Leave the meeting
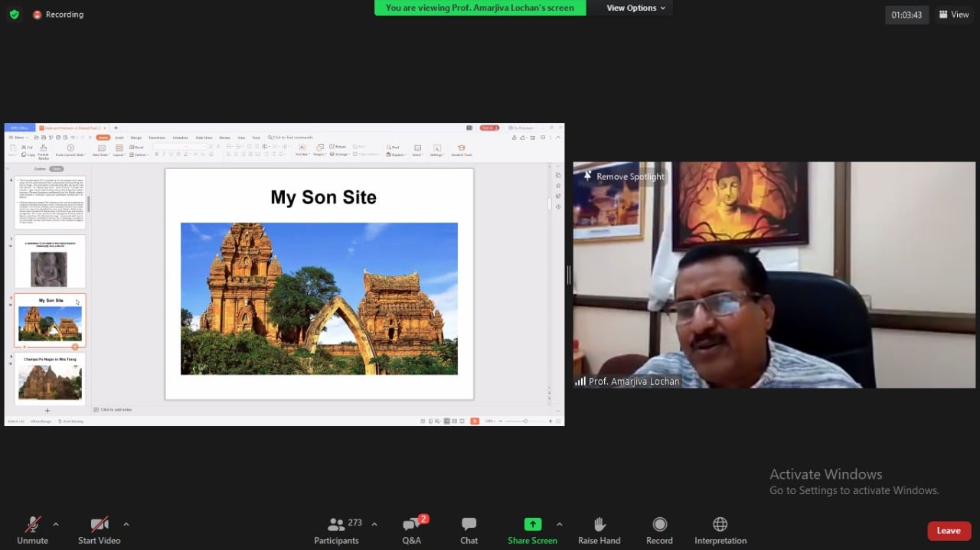Screen dimensions: 980x550 (948, 531)
